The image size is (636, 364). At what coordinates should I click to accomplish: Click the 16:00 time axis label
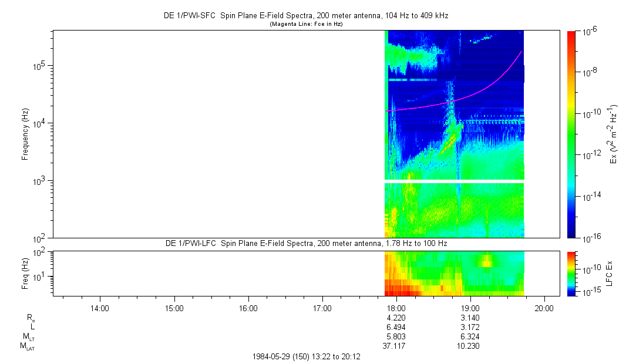[248, 307]
